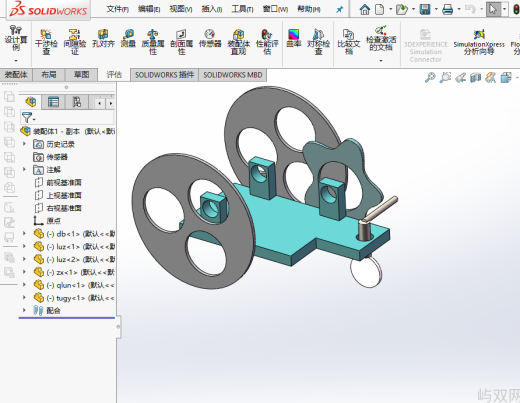Run Interference Detection (干涉检查)
The height and width of the screenshot is (403, 520).
click(x=46, y=42)
